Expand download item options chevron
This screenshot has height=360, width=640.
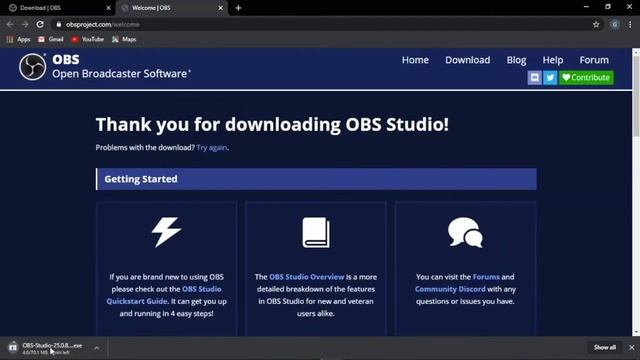(96, 348)
